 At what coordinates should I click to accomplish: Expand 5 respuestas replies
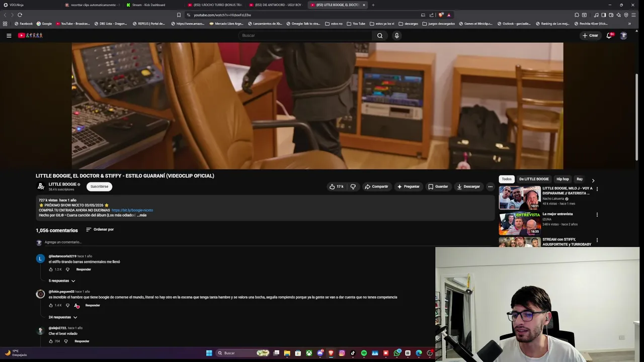62,281
